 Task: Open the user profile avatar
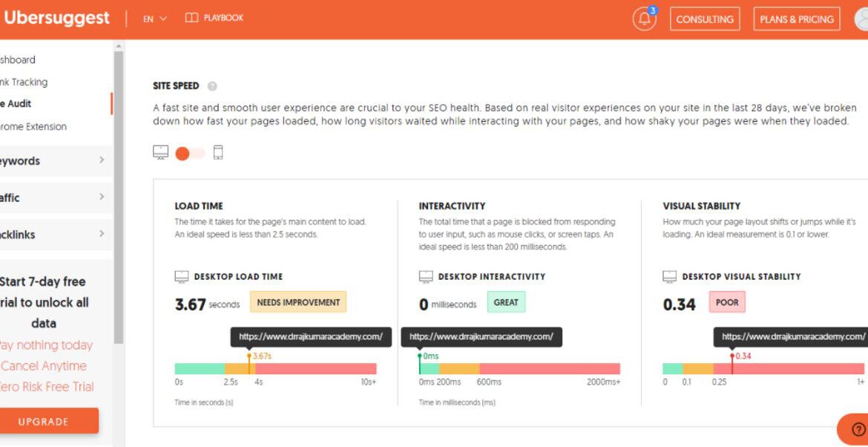863,19
